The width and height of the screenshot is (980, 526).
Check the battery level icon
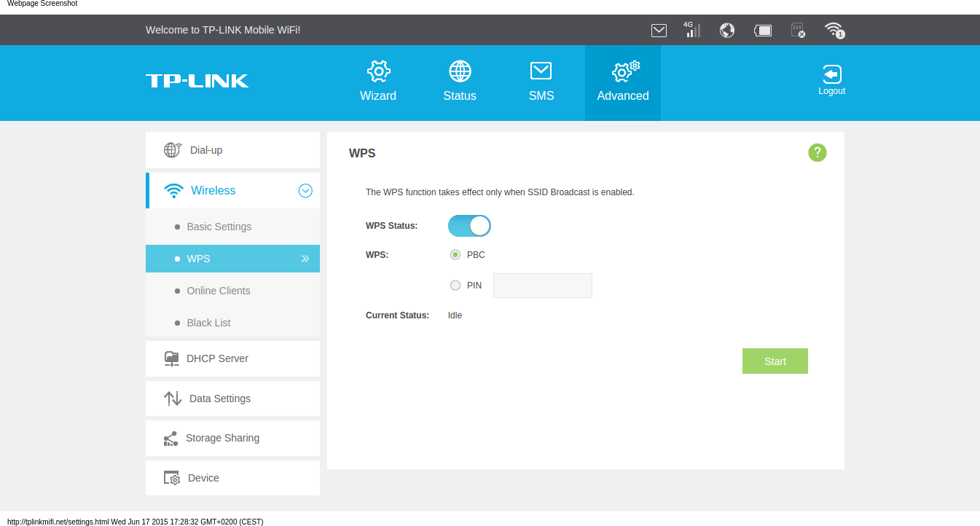pyautogui.click(x=763, y=30)
